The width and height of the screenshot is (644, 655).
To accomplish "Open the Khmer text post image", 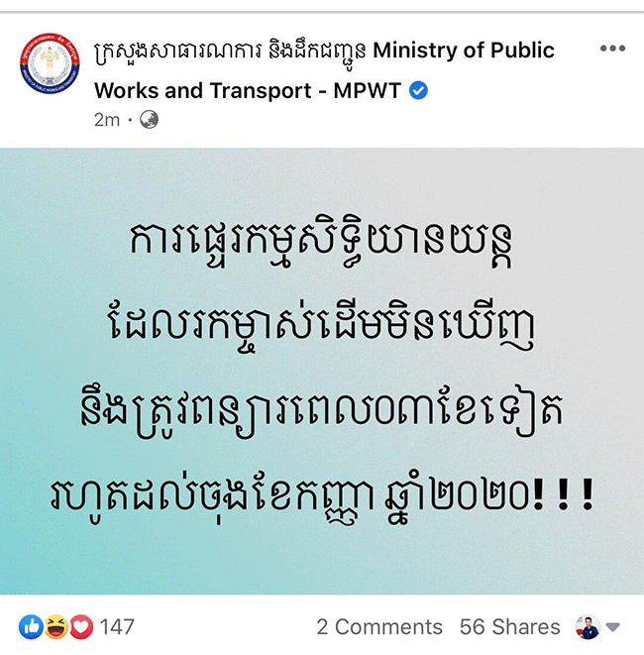I will pos(322,371).
